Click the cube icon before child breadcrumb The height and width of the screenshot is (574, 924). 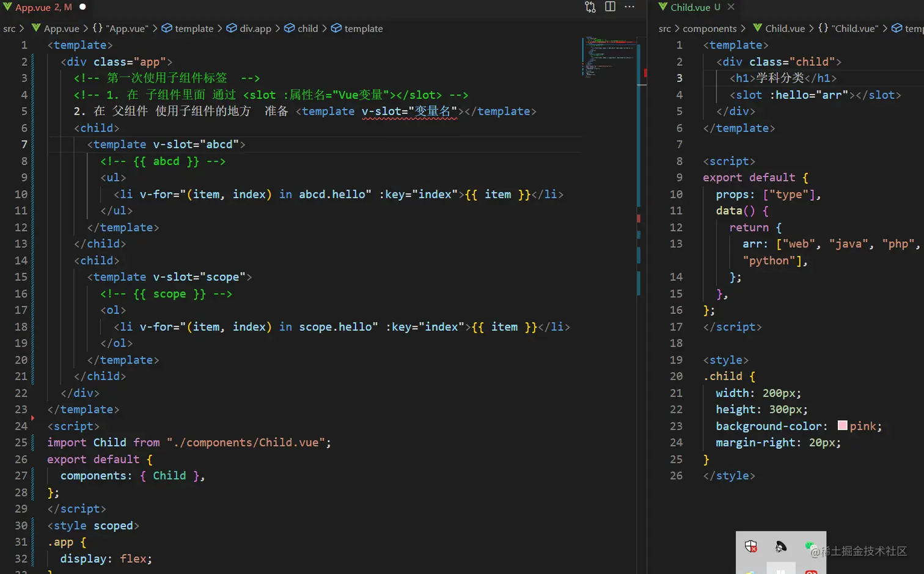pos(290,27)
